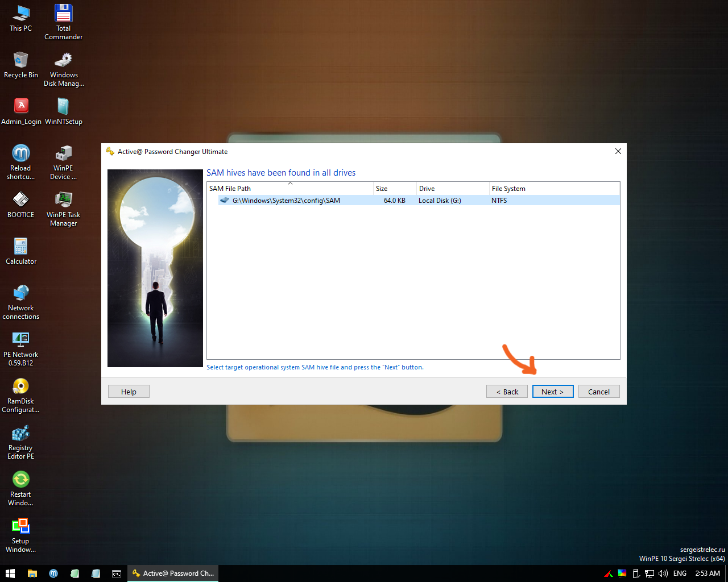728x582 pixels.
Task: Launch Admin_Login desktop shortcut
Action: pyautogui.click(x=21, y=111)
